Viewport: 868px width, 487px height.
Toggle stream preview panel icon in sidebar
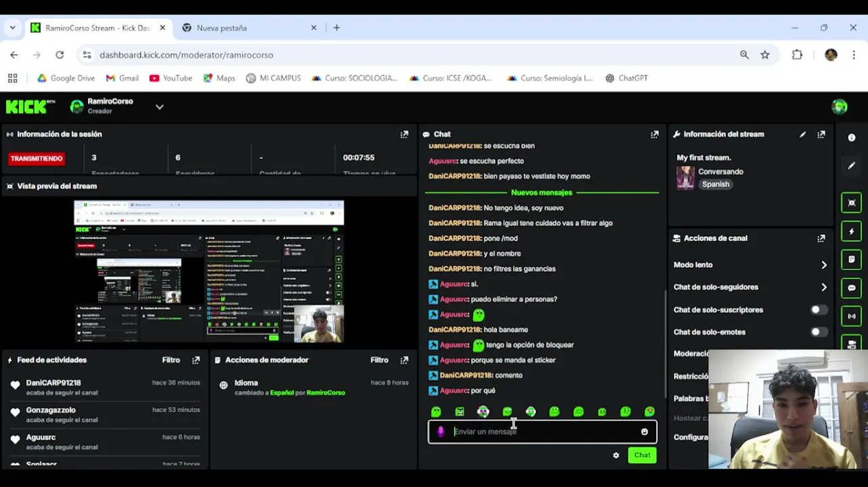[851, 203]
